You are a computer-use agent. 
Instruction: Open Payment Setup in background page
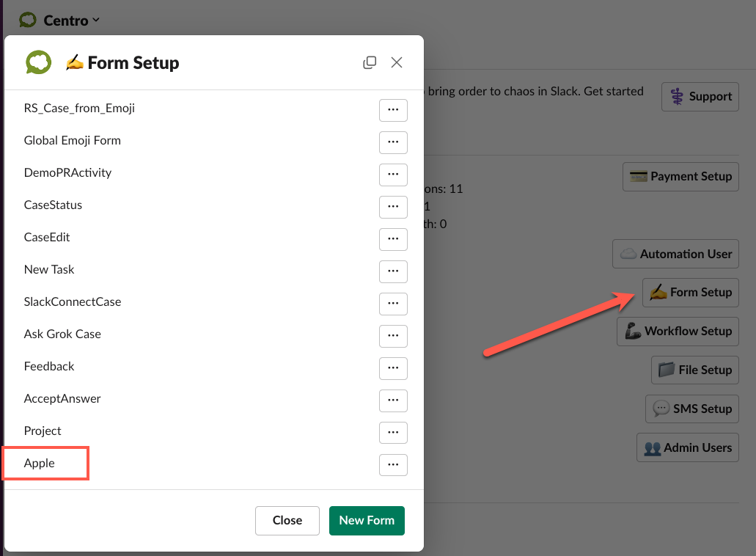(680, 177)
